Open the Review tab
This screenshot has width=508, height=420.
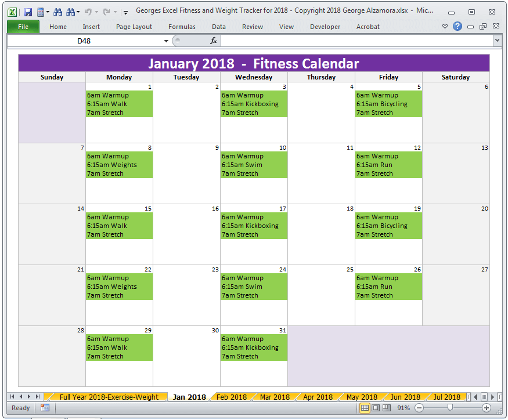click(253, 27)
